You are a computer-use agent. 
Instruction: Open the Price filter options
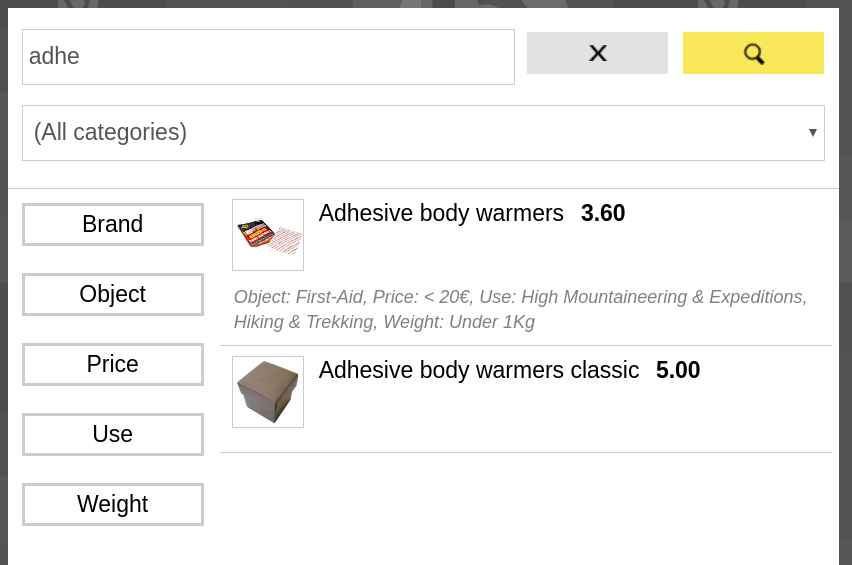coord(113,364)
